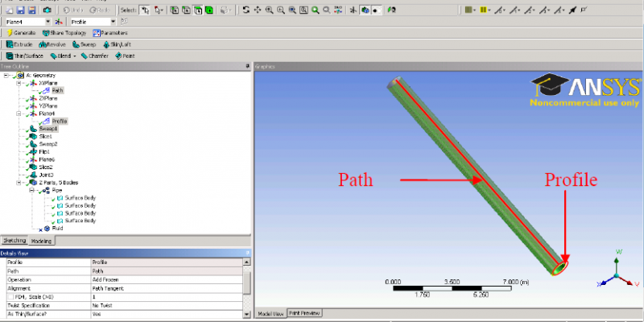
Task: Capture image with the camera icon
Action: (47, 10)
